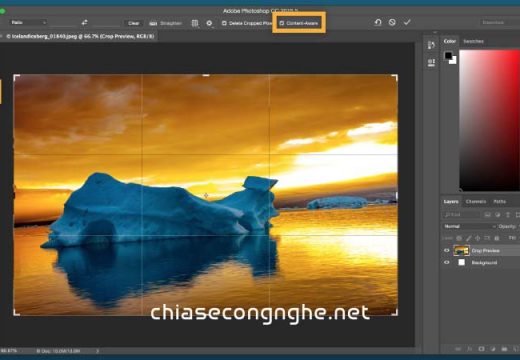The height and width of the screenshot is (360, 520).
Task: Open the Normal blending mode dropdown
Action: (469, 226)
